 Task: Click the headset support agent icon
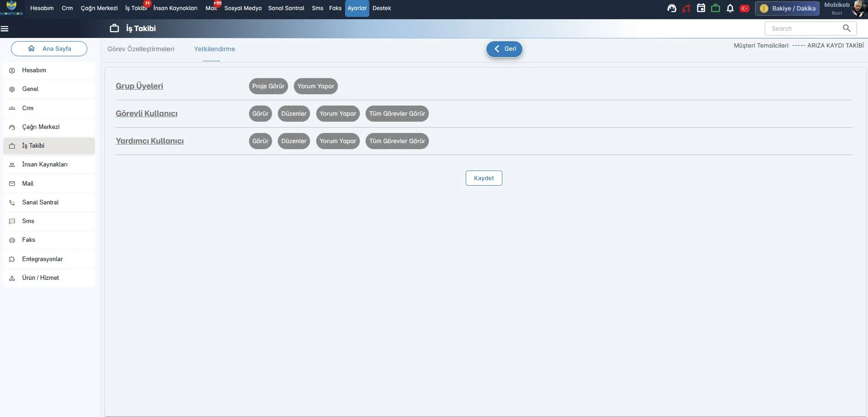coord(671,8)
